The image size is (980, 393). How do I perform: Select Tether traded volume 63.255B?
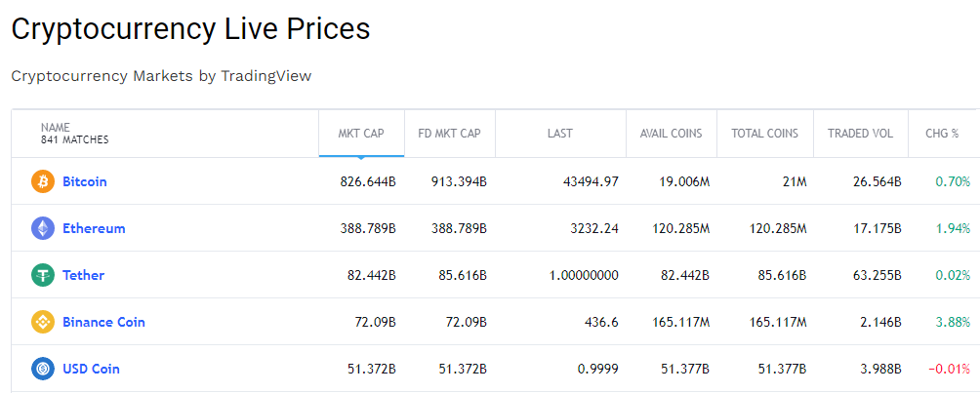(878, 276)
